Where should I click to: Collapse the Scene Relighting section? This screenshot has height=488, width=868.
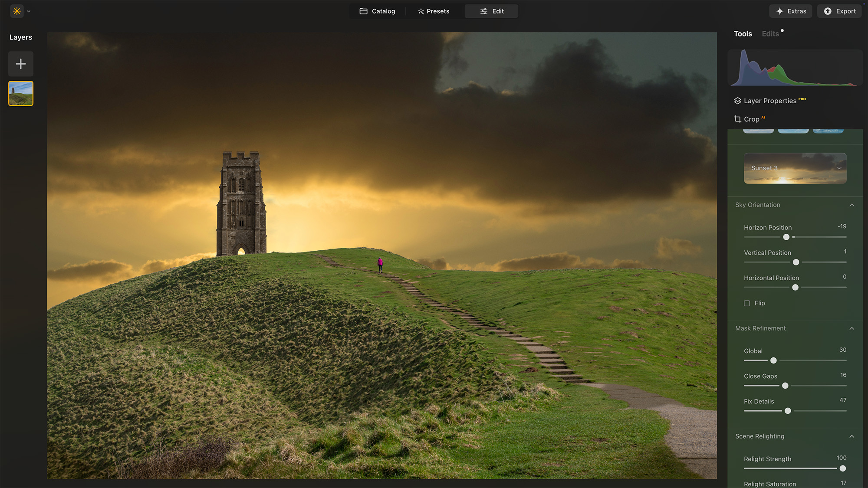point(852,437)
